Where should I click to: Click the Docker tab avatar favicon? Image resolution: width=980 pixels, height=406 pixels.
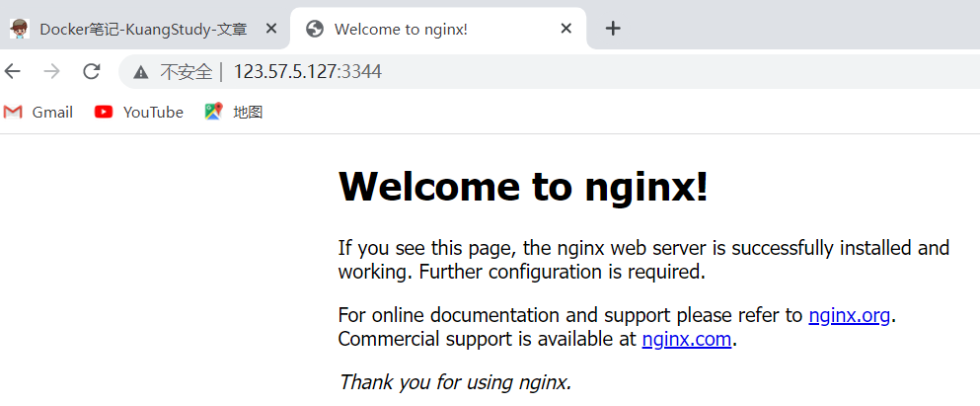pos(20,29)
